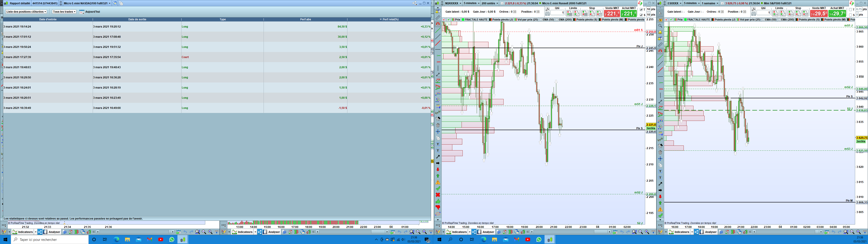868x244 pixels.
Task: Sort by the 'Date d'entrée' column header
Action: click(x=48, y=19)
